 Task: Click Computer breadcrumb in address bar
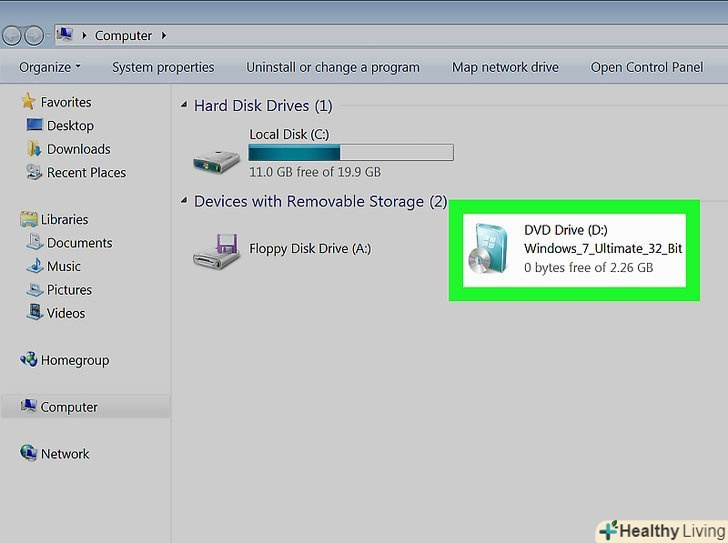click(x=123, y=36)
